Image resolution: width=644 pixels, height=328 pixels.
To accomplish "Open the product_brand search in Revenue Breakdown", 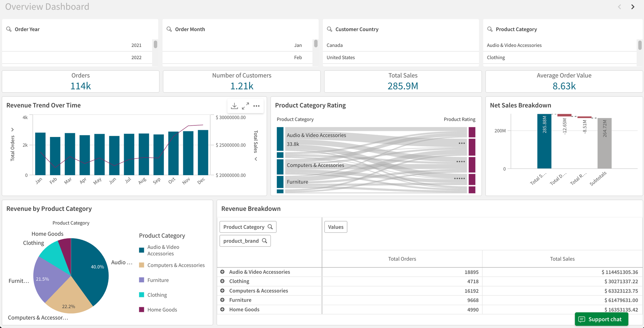I will (x=265, y=241).
